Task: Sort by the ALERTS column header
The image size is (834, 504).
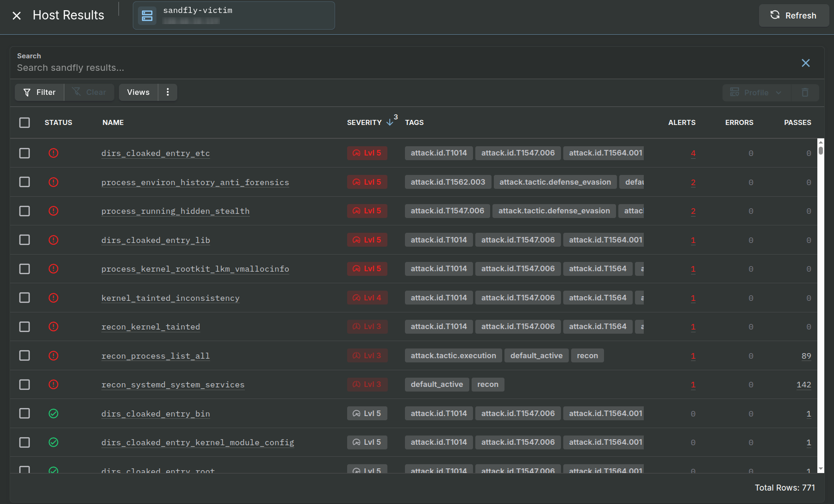Action: (x=682, y=123)
